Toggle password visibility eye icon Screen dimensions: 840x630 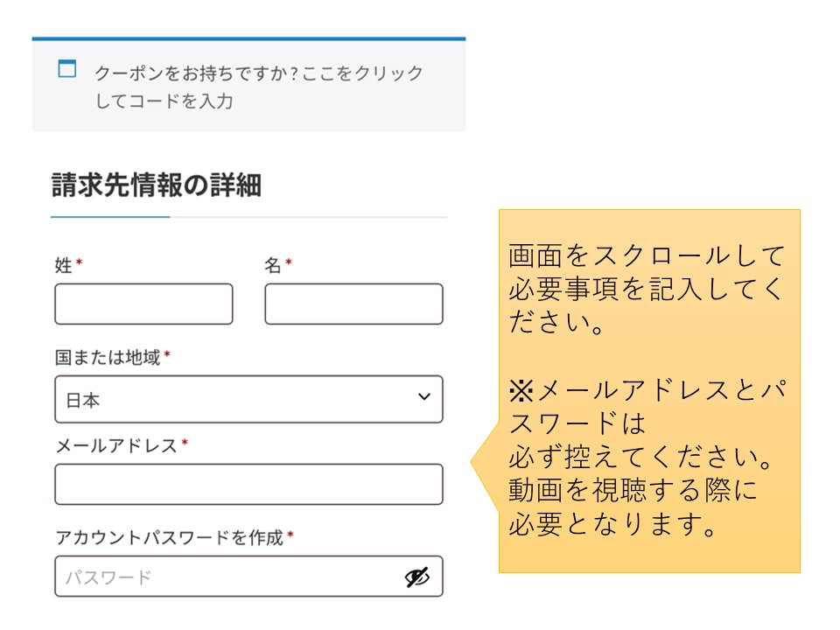(x=416, y=577)
